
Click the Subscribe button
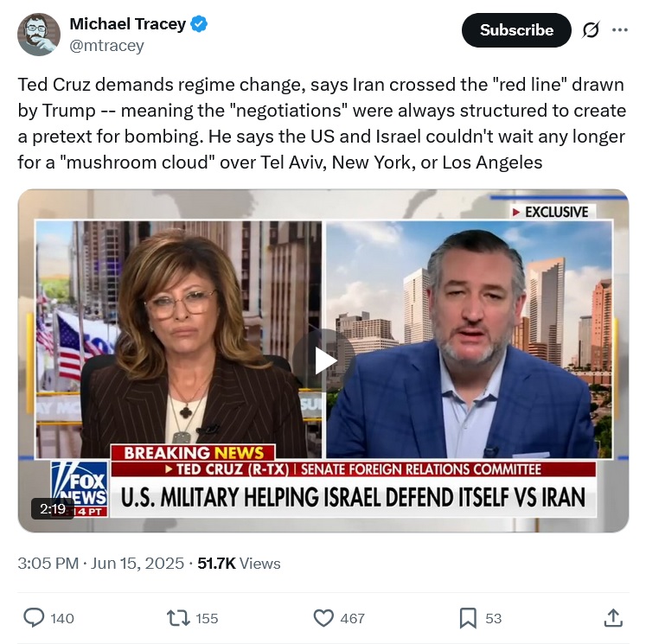(x=516, y=30)
